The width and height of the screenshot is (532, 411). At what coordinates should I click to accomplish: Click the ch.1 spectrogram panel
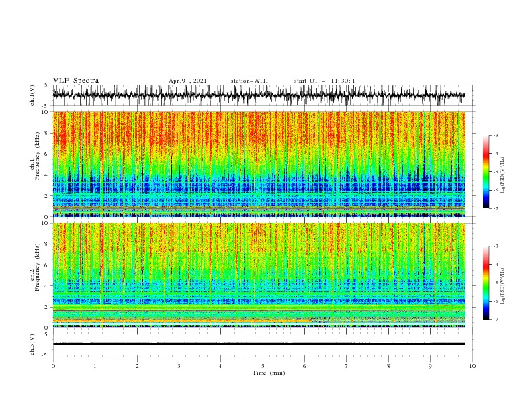pyautogui.click(x=259, y=164)
